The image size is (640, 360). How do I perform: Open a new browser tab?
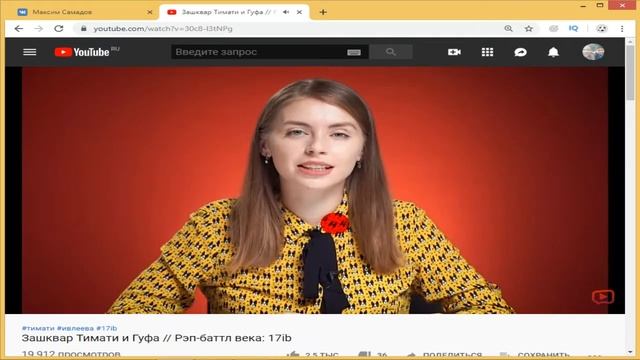pyautogui.click(x=323, y=12)
